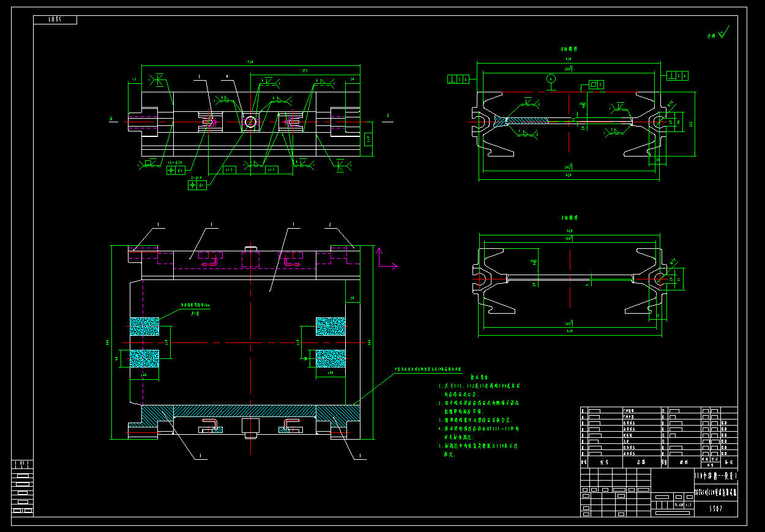Click the section cut marker right of front view
Screen dimensions: 765x532
pyautogui.click(x=388, y=117)
